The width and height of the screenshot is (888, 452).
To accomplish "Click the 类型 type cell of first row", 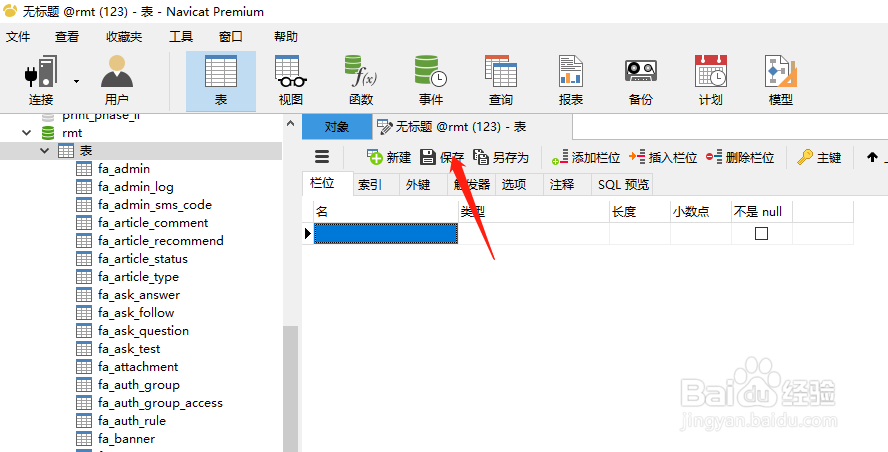I will (534, 233).
